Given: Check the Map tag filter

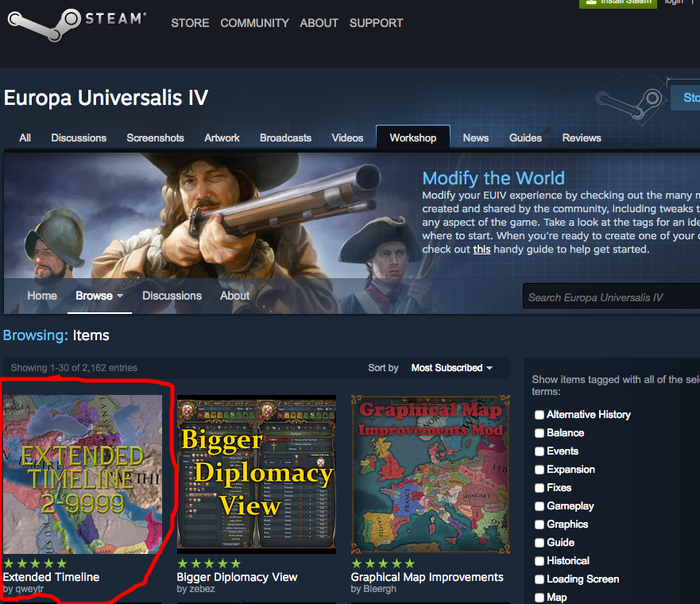Looking at the screenshot, I should coord(540,598).
